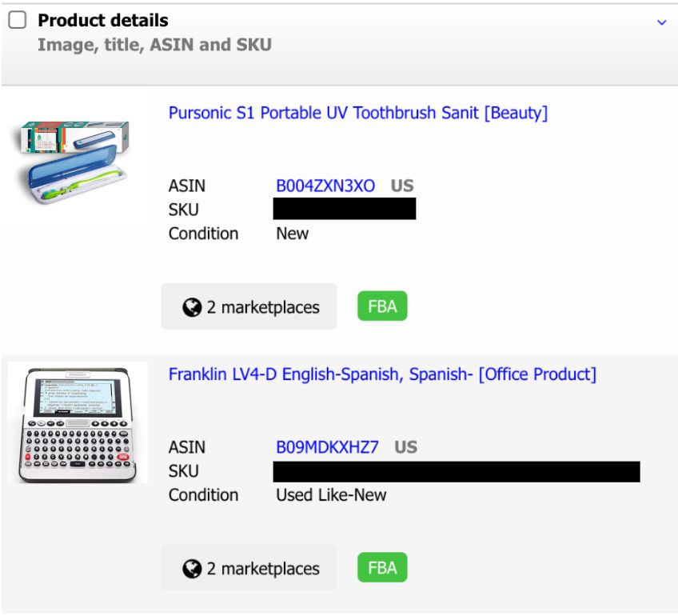Click the US marketplace tag beside B09MDKXHZ7

[x=406, y=447]
